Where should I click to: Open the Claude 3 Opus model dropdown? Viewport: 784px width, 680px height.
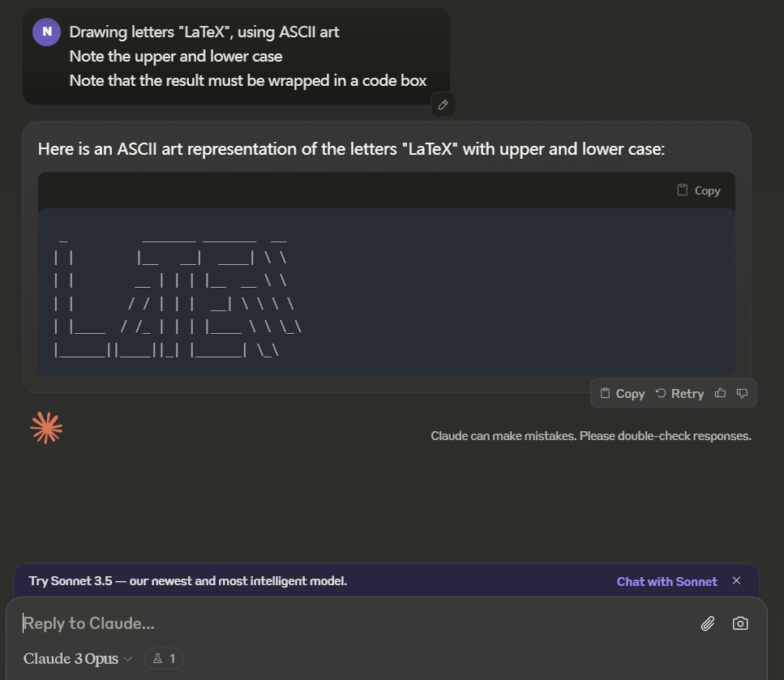point(78,658)
